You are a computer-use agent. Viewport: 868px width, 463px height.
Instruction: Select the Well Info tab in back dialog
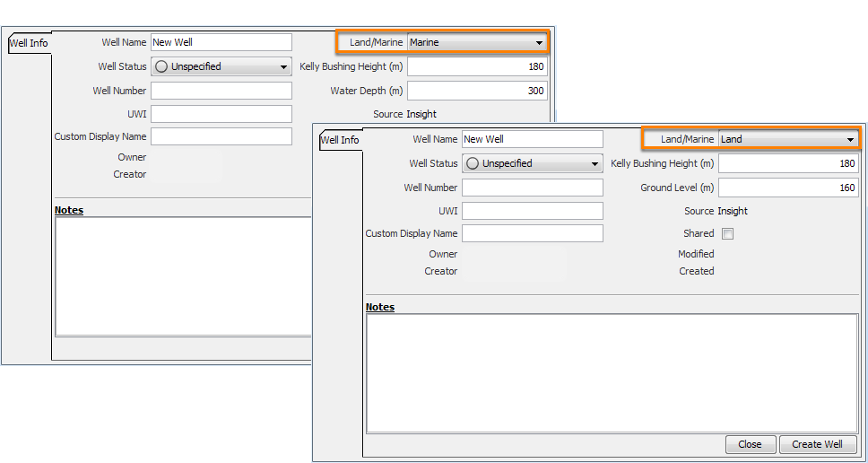point(29,43)
